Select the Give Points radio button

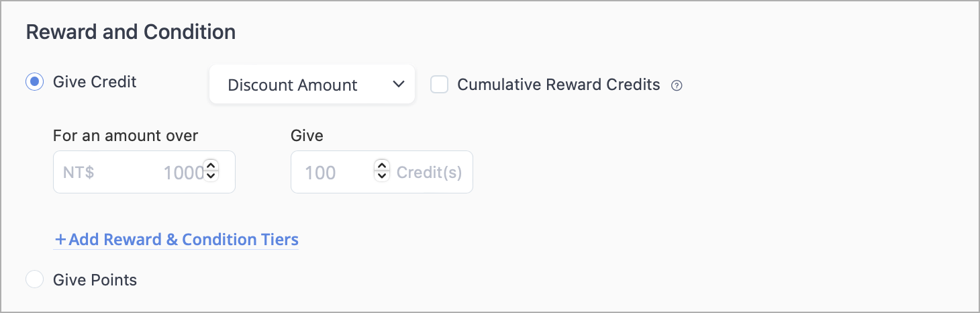[x=34, y=279]
